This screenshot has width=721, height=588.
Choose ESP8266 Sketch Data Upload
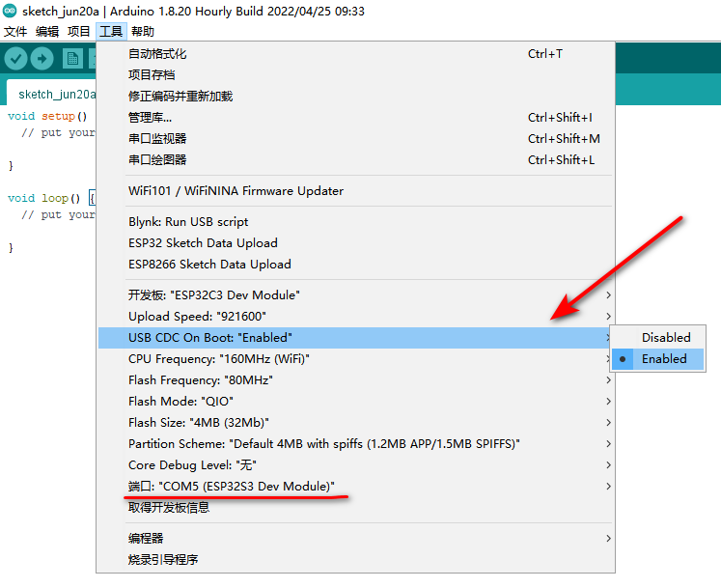356,265
